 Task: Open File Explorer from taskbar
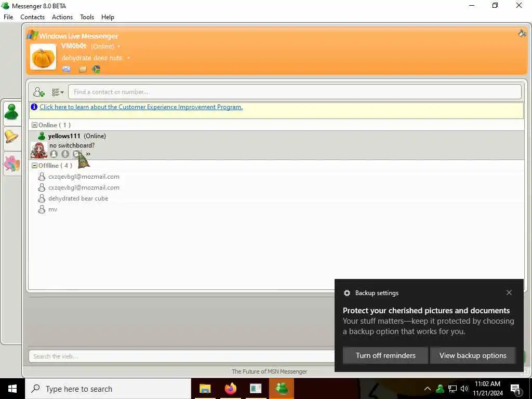[x=205, y=389]
